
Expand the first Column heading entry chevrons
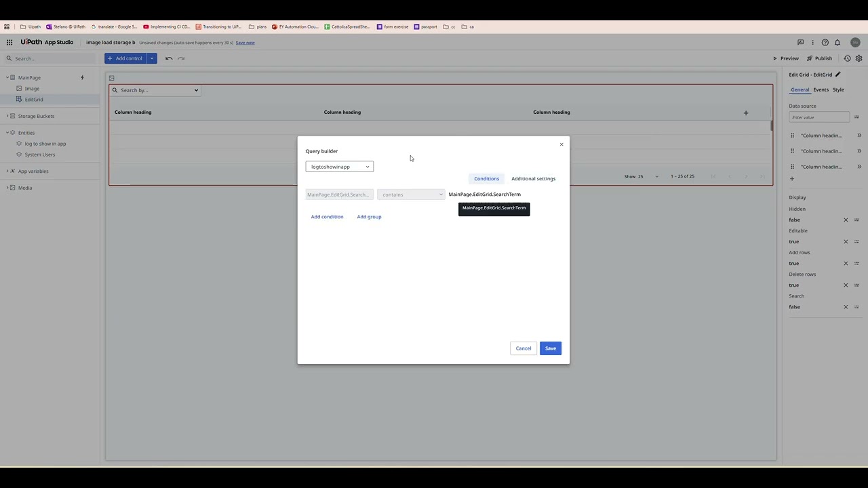pyautogui.click(x=859, y=136)
